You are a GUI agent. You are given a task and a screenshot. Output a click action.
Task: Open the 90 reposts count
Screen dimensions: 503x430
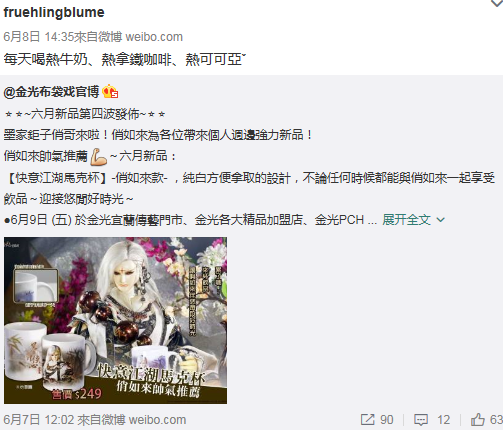(387, 420)
